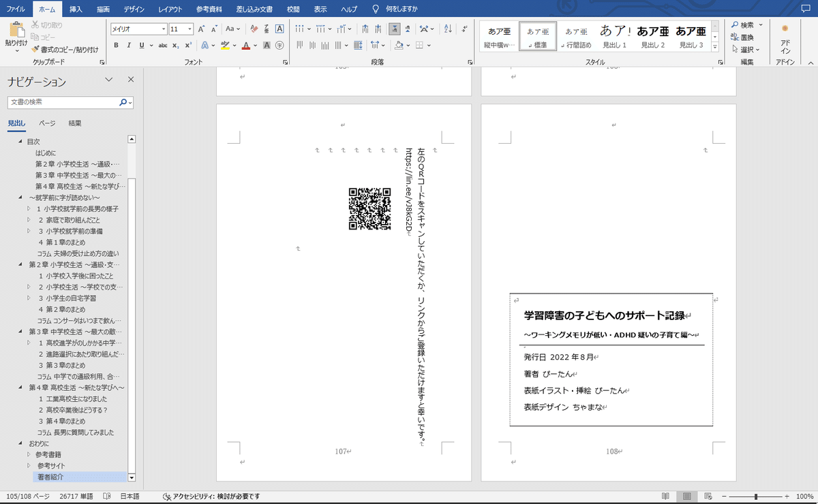Toggle character shading (gray A) button
Screen dimensions: 818x504
coord(267,46)
